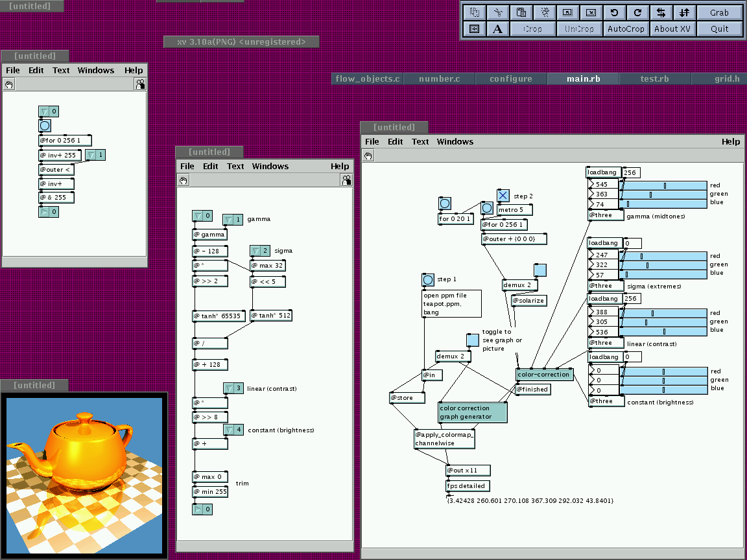This screenshot has width=747, height=560.
Task: Rotate image counter-clockwise in xv
Action: coord(615,12)
